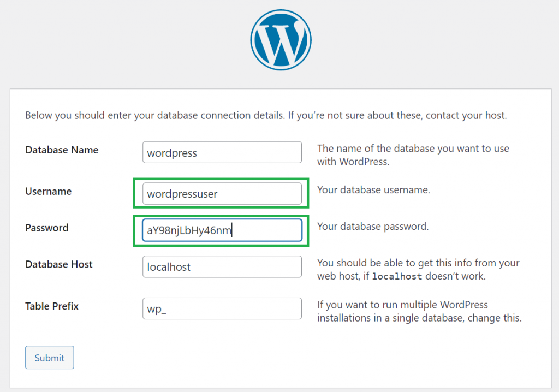Click the Table Prefix label
559x392 pixels.
click(x=52, y=306)
